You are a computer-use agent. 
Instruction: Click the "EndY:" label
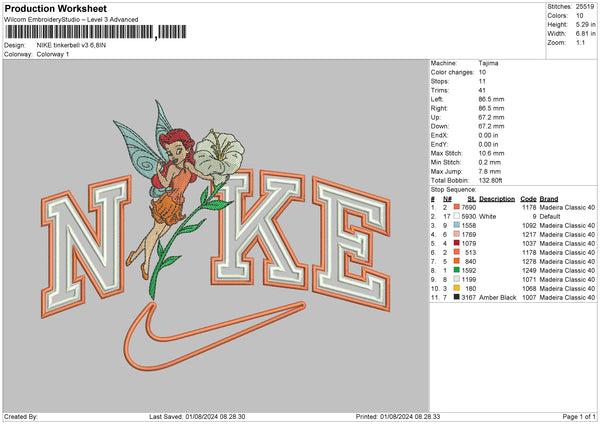(x=439, y=144)
